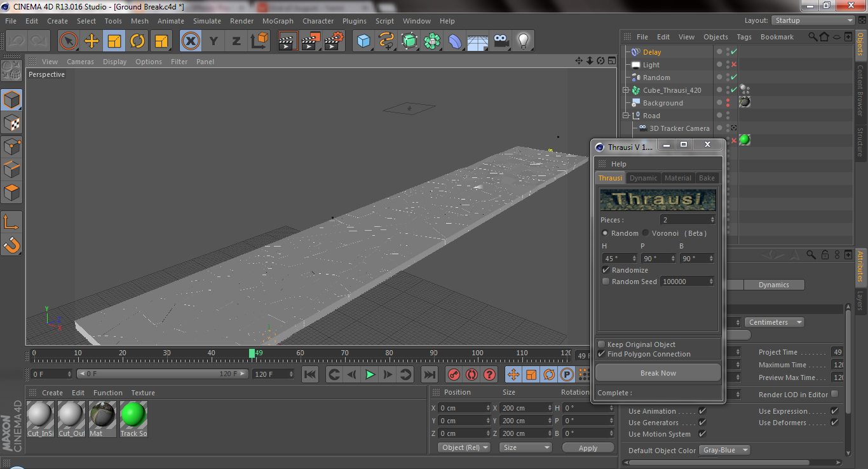Image resolution: width=868 pixels, height=469 pixels.
Task: Switch to Points mode
Action: tap(11, 146)
